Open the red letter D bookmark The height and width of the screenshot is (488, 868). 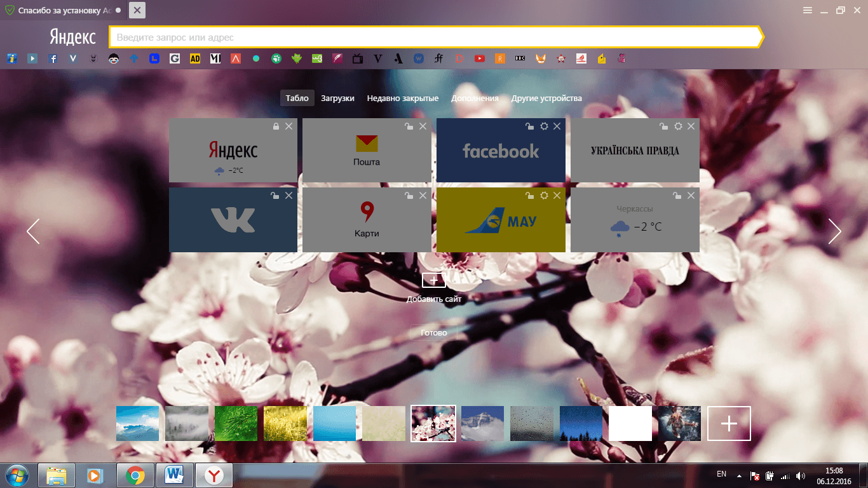point(459,58)
